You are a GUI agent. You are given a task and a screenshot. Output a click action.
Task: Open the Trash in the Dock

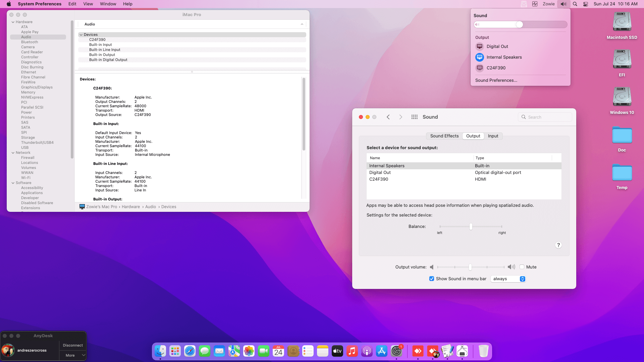(483, 351)
